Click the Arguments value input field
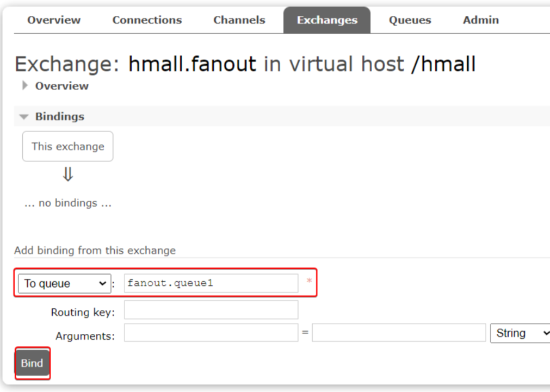 [398, 333]
